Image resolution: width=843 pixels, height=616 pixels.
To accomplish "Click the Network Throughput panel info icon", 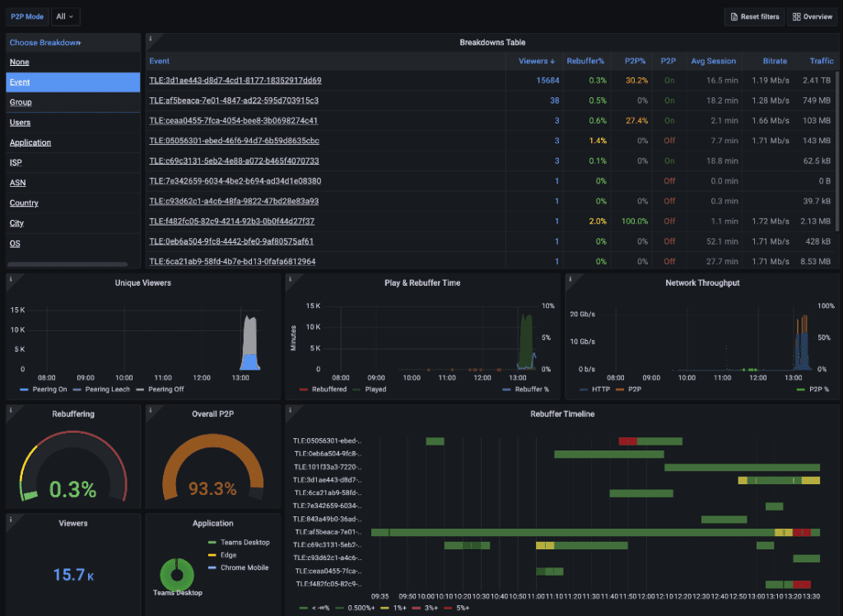I will click(570, 278).
